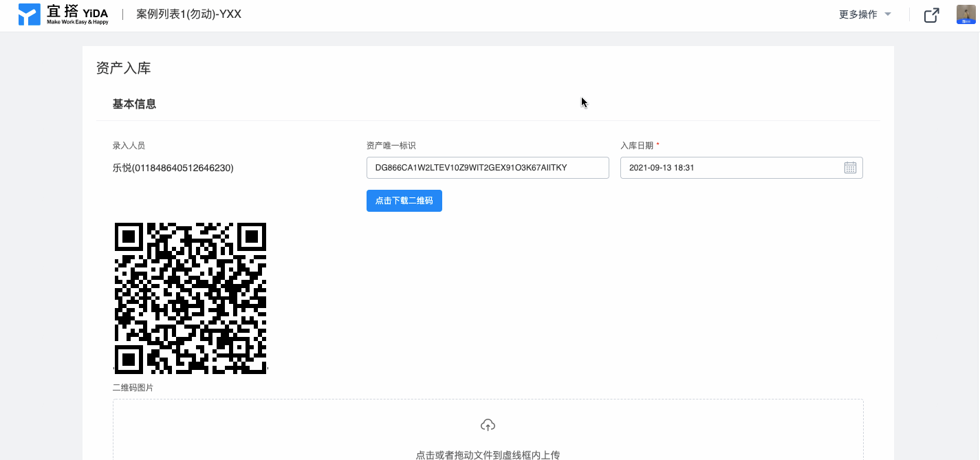The image size is (980, 460).
Task: Click the 资产入库 page heading
Action: (123, 68)
